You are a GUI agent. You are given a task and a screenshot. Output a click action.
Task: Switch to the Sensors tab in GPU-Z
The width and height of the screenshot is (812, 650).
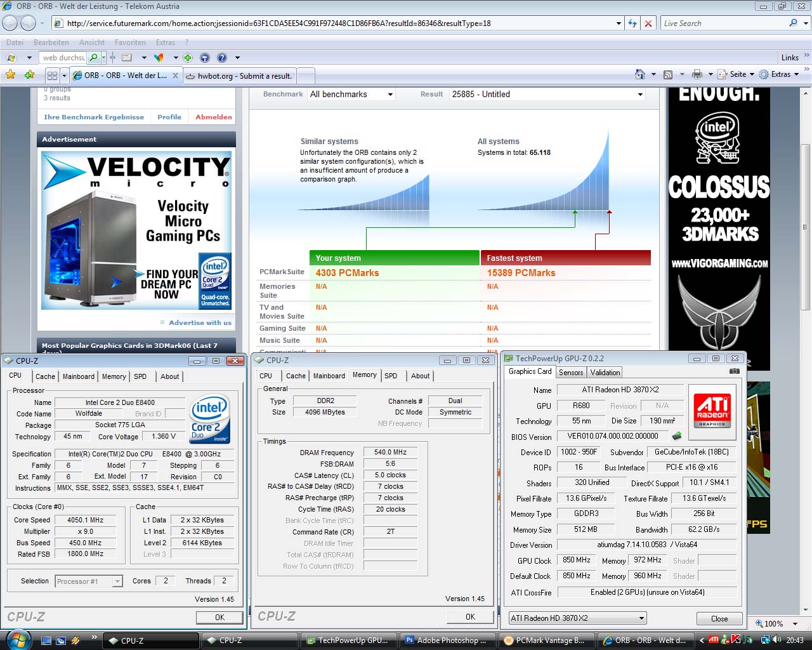coord(571,373)
